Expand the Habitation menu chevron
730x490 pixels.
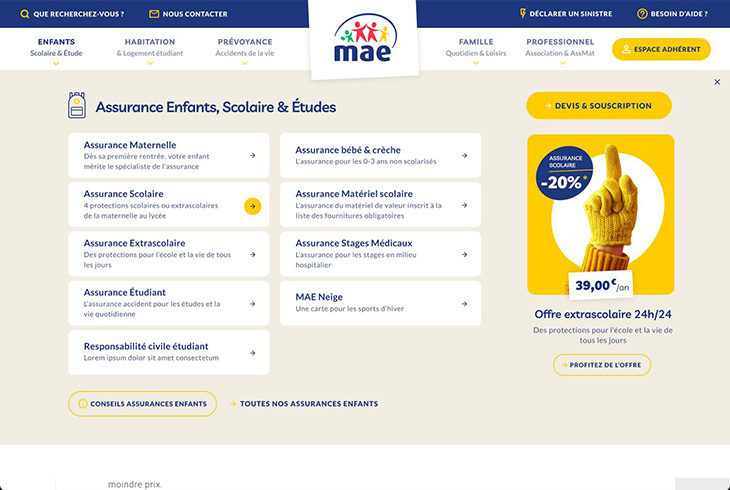coord(150,63)
